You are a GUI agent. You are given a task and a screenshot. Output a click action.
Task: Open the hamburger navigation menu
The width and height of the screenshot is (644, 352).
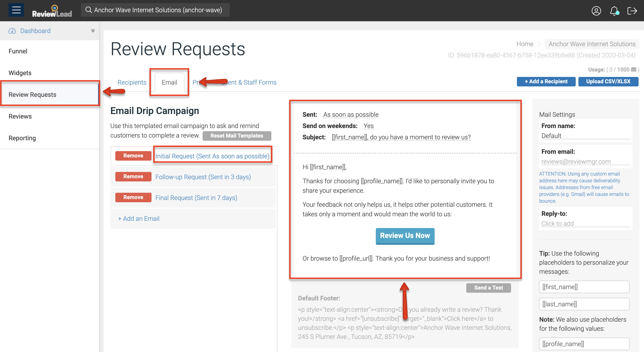coord(16,10)
